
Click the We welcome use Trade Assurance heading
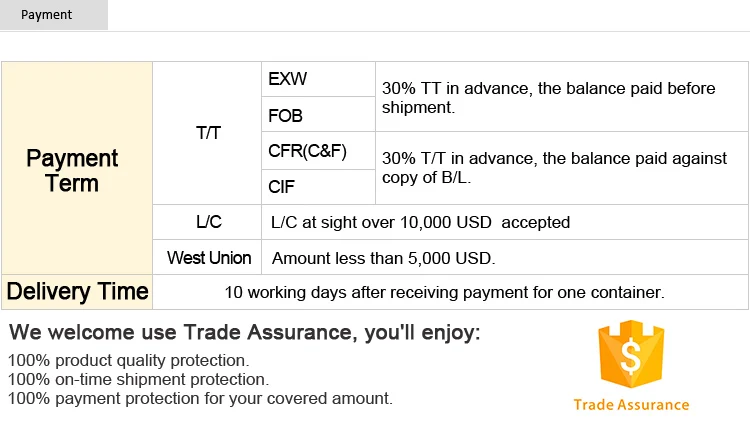pyautogui.click(x=244, y=333)
